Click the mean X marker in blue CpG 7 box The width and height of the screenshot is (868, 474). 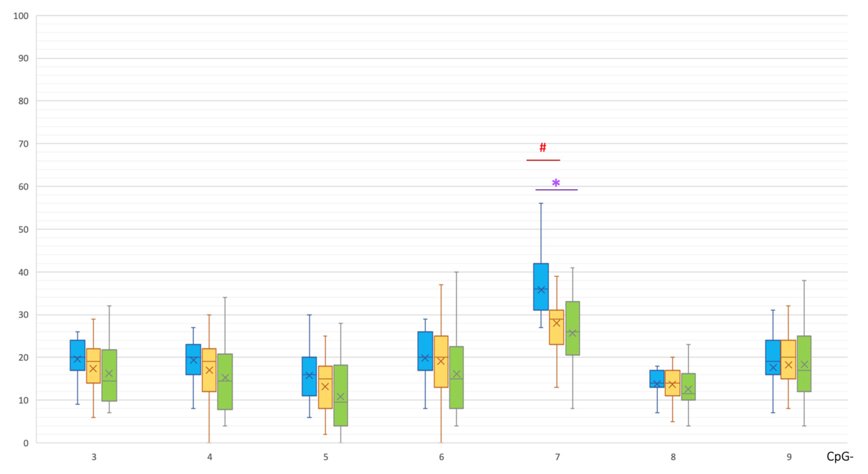541,290
